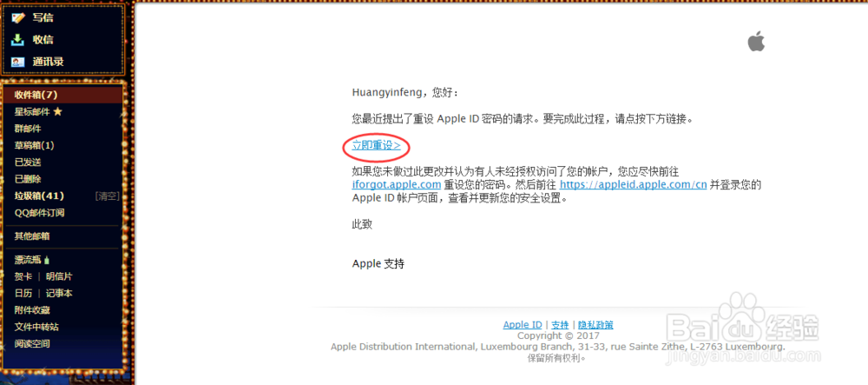Viewport: 868px width, 385px height.
Task: Click the bottle icon beside 漂流瓶
Action: 47,260
